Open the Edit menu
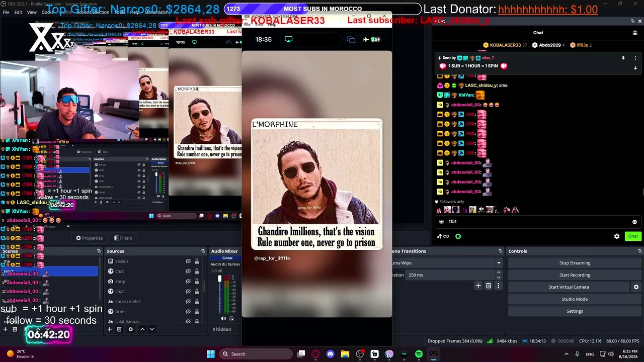Image resolution: width=644 pixels, height=362 pixels. click(18, 12)
